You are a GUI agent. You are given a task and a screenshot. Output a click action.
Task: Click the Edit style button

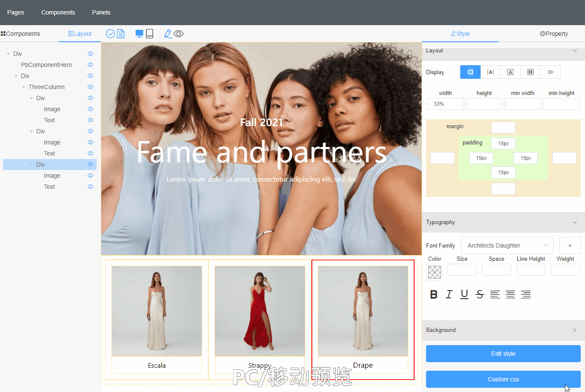coord(503,354)
